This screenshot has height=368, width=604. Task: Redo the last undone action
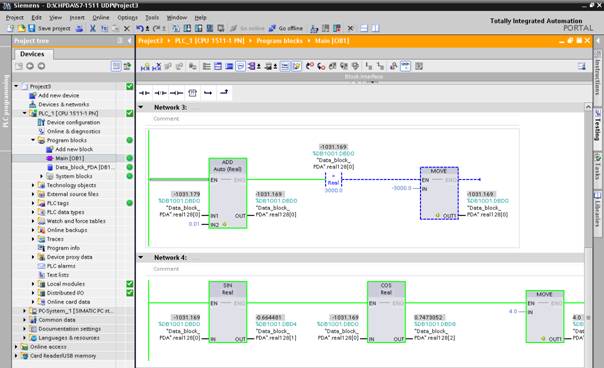click(x=156, y=28)
